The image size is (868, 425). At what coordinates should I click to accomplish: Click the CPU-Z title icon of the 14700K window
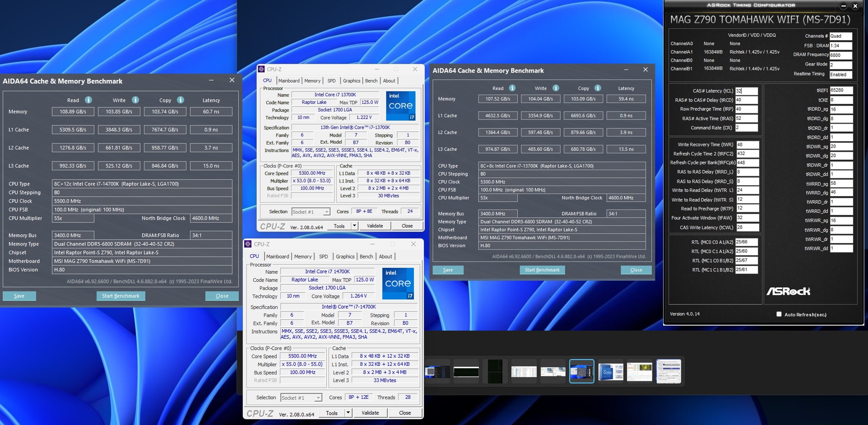pyautogui.click(x=248, y=244)
